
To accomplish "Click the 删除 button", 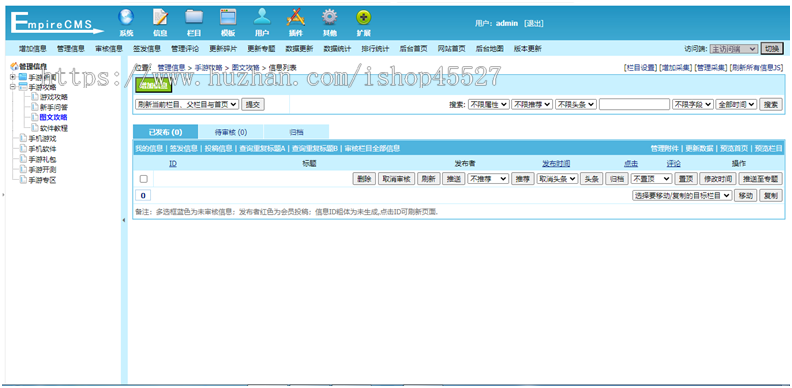I will point(364,179).
